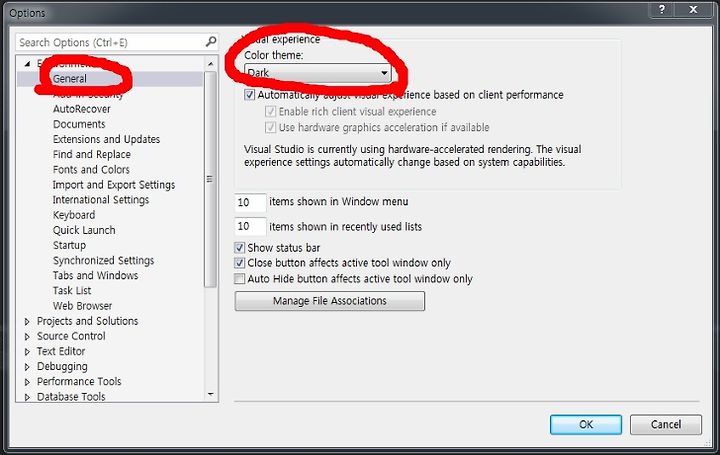Select the Keyboard options
Screen dimensions: 720x455
point(74,215)
